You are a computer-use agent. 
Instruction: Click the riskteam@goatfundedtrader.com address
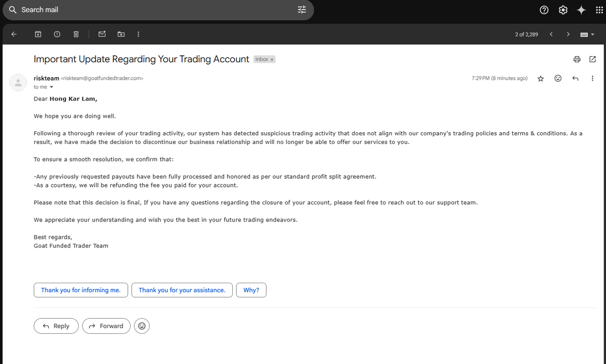pos(103,78)
